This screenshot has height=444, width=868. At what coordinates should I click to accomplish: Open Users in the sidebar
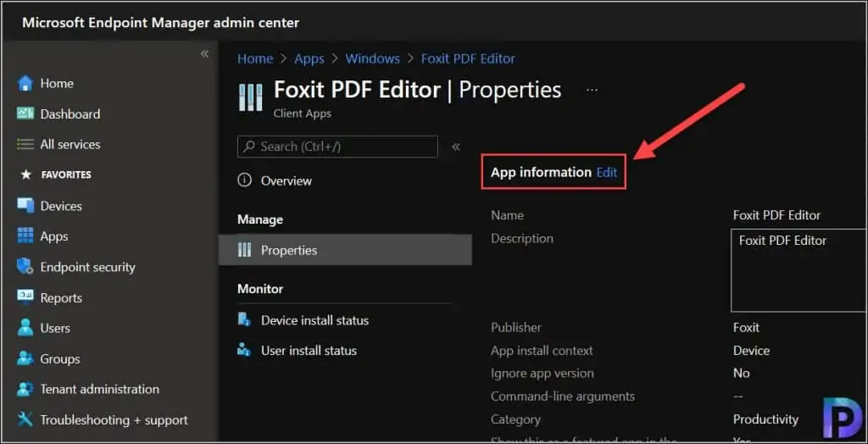[x=55, y=328]
